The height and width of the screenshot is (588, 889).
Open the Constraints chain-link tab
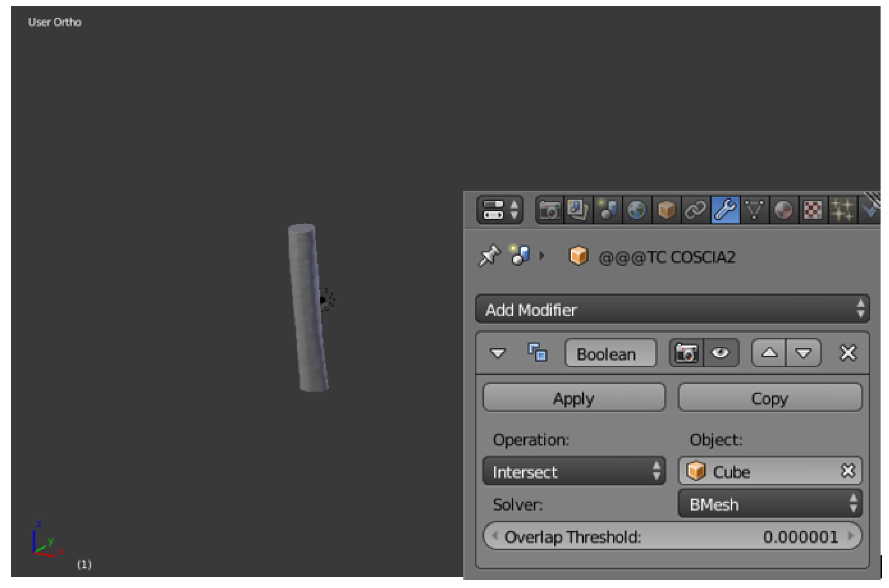point(695,210)
